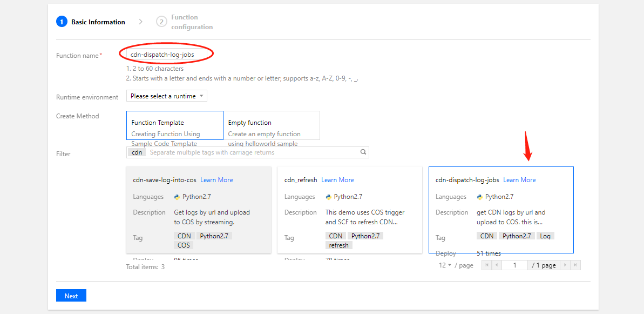Select the Empty function create method
644x314 pixels.
click(x=272, y=125)
